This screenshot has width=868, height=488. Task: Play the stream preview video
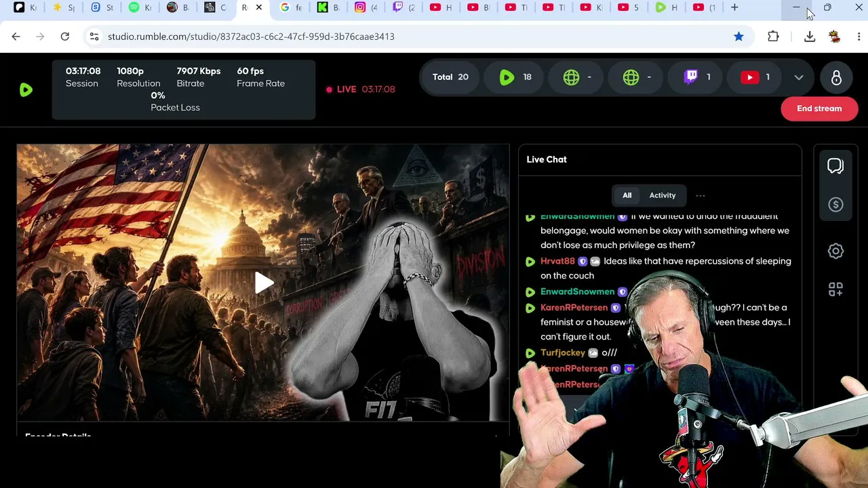tap(264, 283)
